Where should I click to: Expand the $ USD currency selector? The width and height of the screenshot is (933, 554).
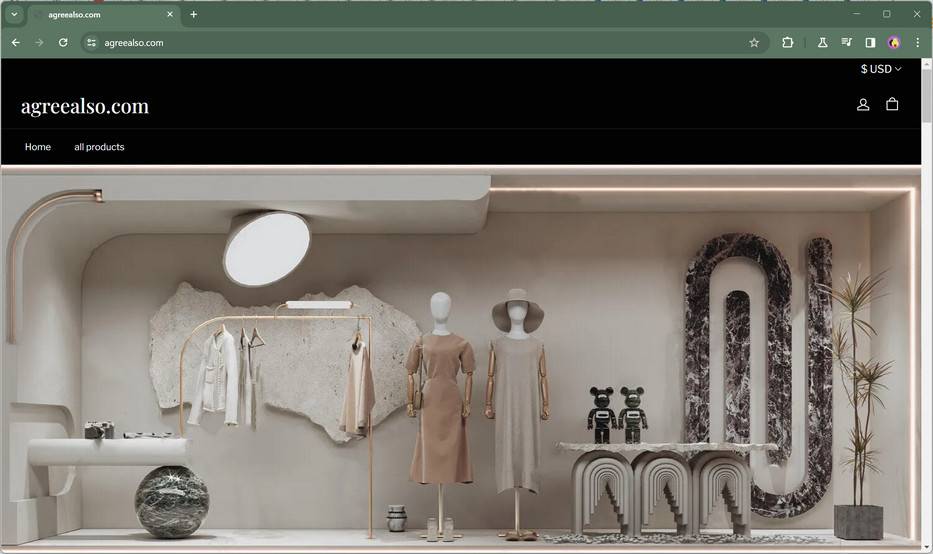(x=881, y=69)
